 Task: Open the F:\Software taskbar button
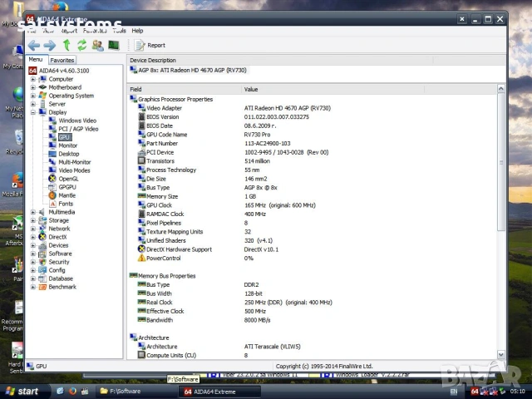tap(135, 392)
